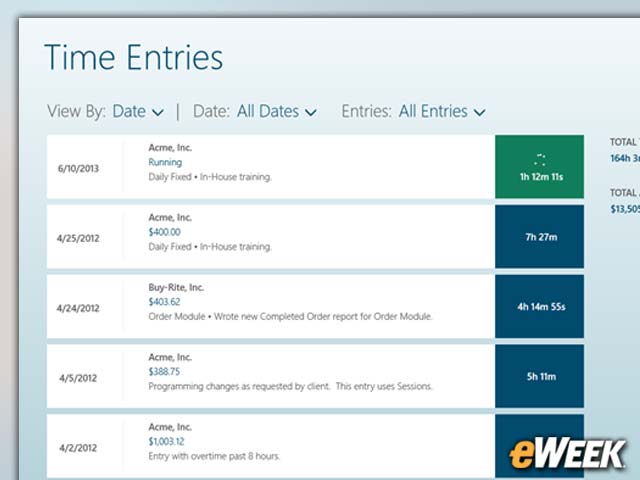The image size is (640, 480).
Task: Click the spinning progress icon in green tile
Action: (540, 160)
